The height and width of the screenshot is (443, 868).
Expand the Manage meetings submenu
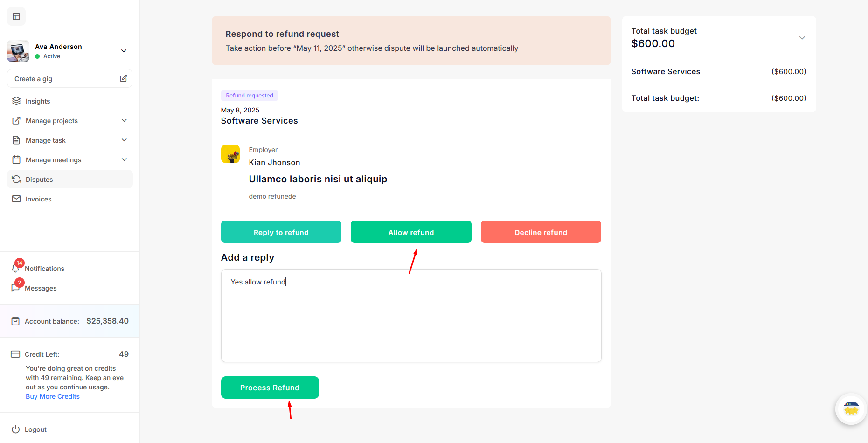[x=124, y=160]
